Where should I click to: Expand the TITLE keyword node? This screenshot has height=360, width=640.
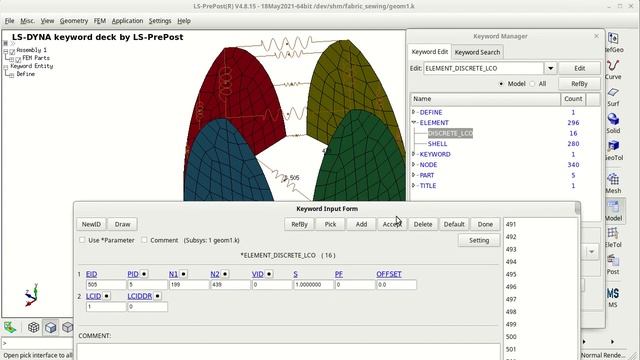[413, 185]
